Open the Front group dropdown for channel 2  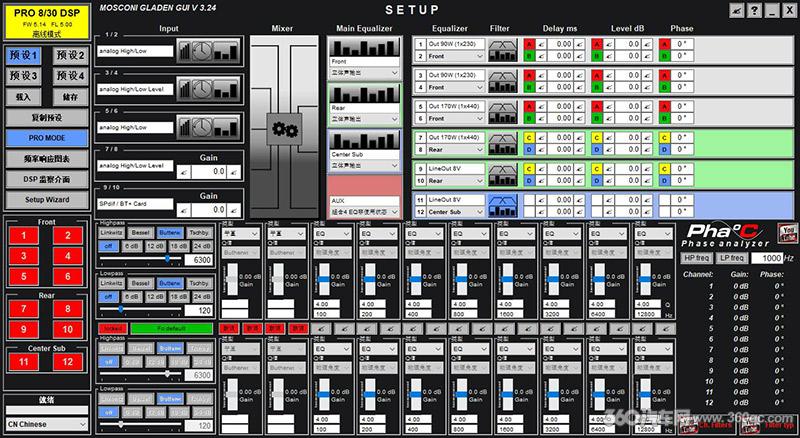pos(456,56)
